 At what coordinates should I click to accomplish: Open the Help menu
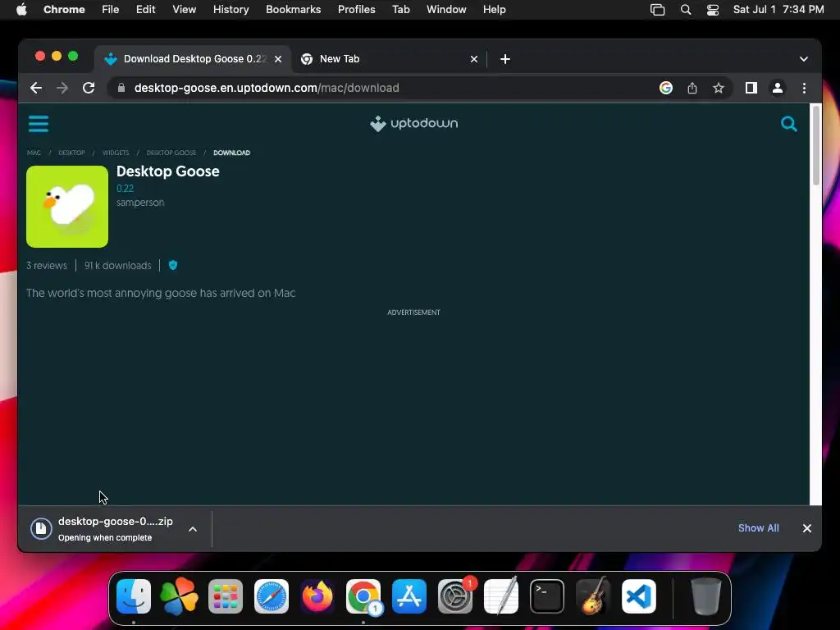(x=494, y=10)
